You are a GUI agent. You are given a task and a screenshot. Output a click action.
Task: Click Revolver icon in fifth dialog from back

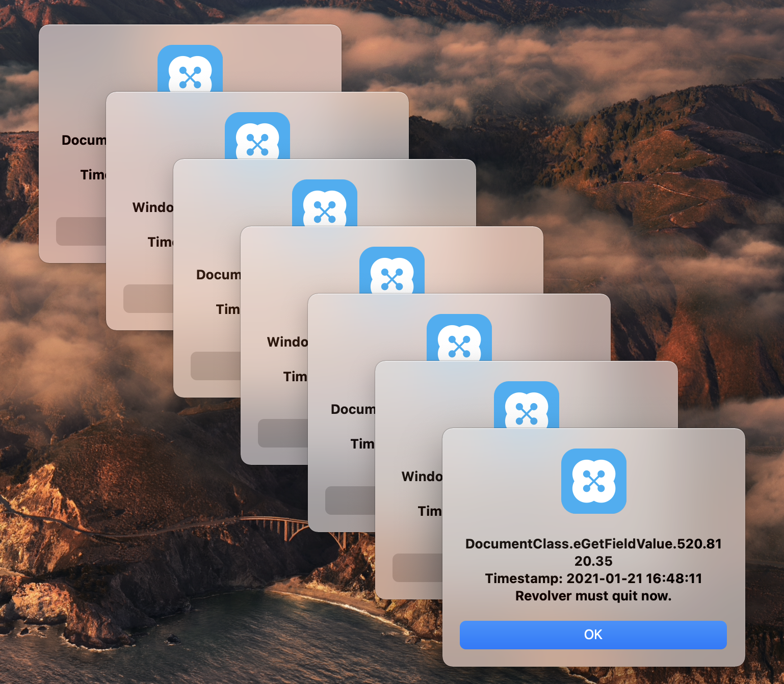click(x=459, y=338)
